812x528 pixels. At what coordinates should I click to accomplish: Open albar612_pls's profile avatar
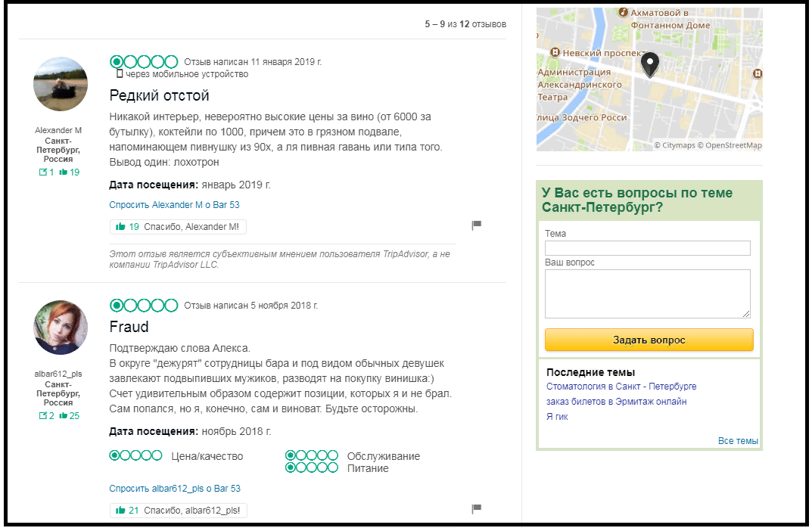point(61,327)
